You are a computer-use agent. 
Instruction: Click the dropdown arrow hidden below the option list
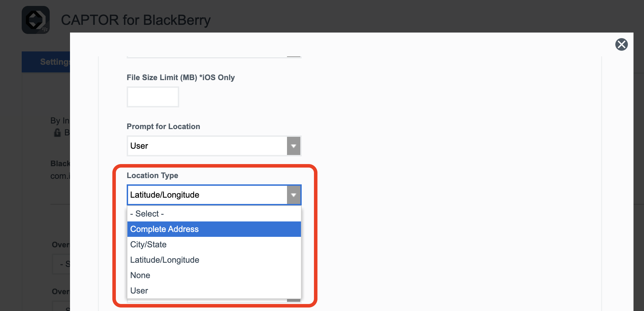tap(294, 300)
